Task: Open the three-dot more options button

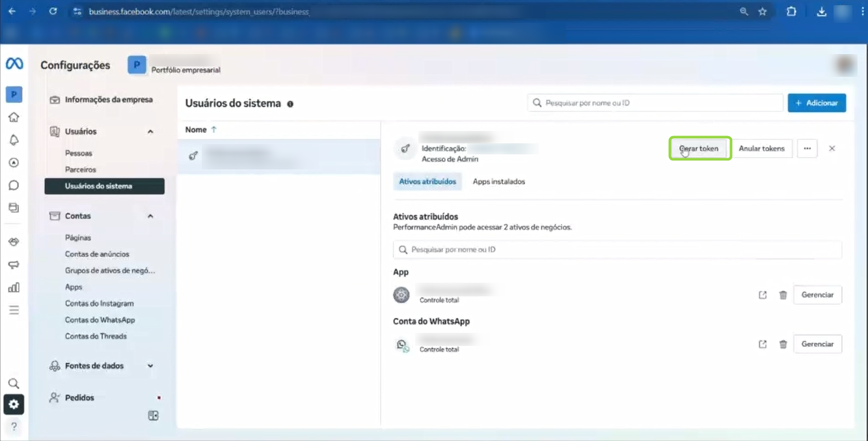Action: coord(807,149)
